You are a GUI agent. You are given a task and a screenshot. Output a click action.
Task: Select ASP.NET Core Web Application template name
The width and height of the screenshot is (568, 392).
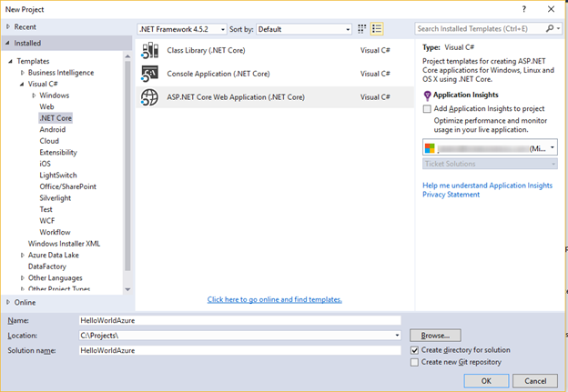[x=236, y=97]
